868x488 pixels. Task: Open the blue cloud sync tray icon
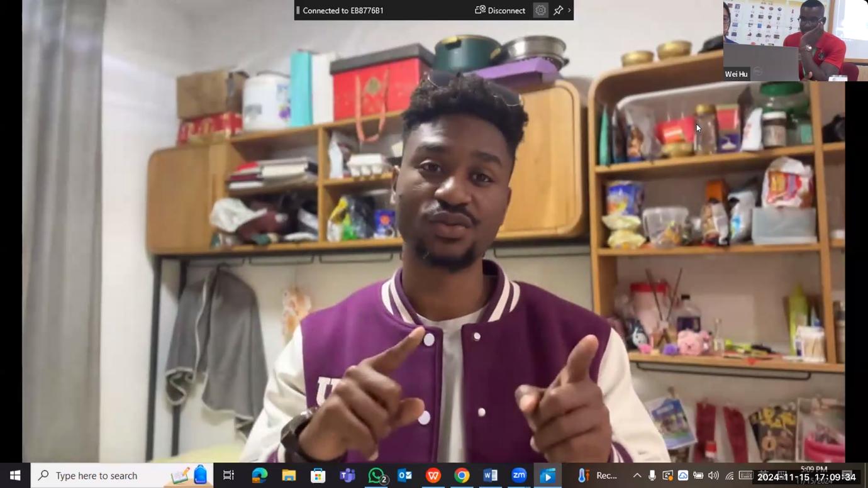682,475
